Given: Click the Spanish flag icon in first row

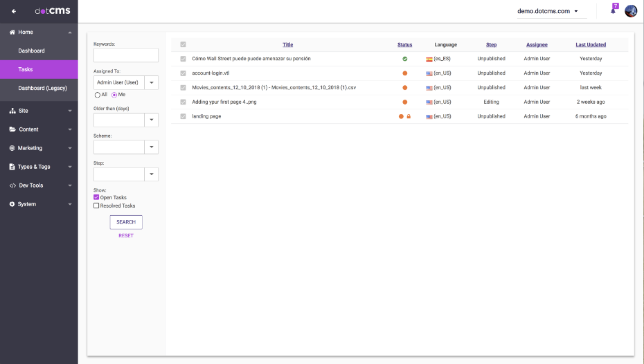Looking at the screenshot, I should coord(429,59).
